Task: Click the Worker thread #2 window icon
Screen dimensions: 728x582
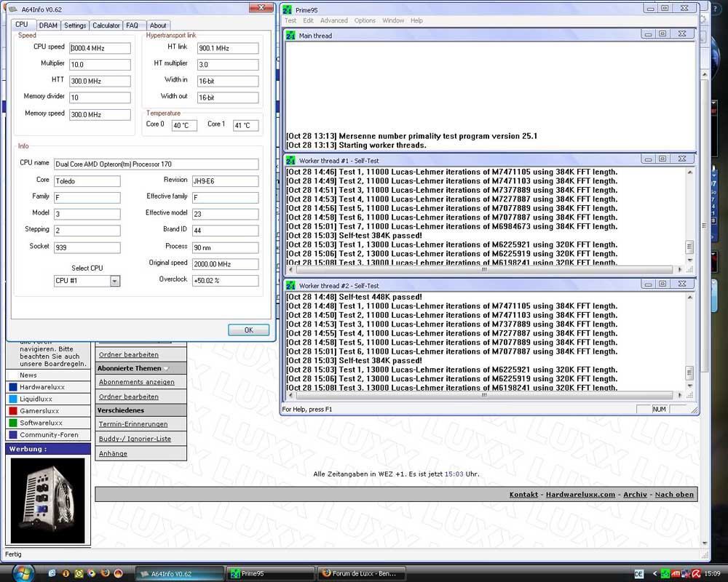Action: [x=290, y=286]
